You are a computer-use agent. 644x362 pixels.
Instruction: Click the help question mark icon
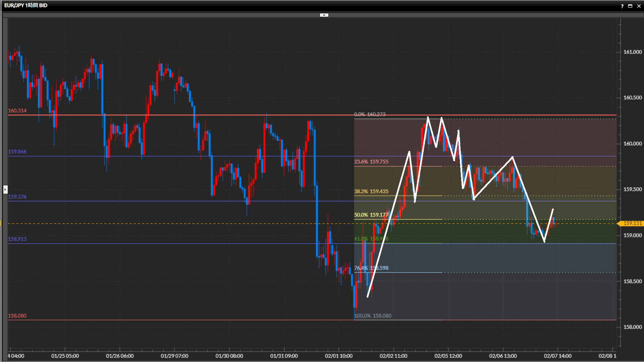tap(622, 6)
